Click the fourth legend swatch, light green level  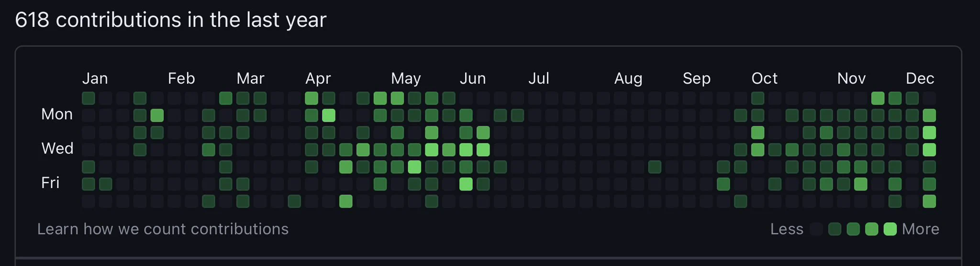tap(872, 229)
